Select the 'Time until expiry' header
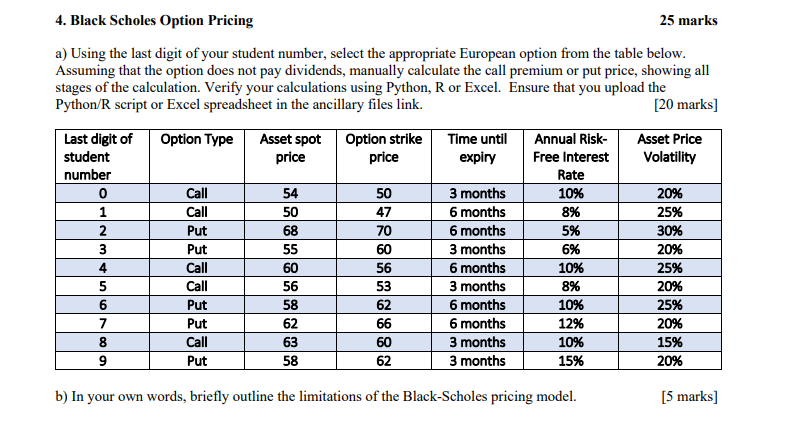This screenshot has height=424, width=803. (x=477, y=157)
